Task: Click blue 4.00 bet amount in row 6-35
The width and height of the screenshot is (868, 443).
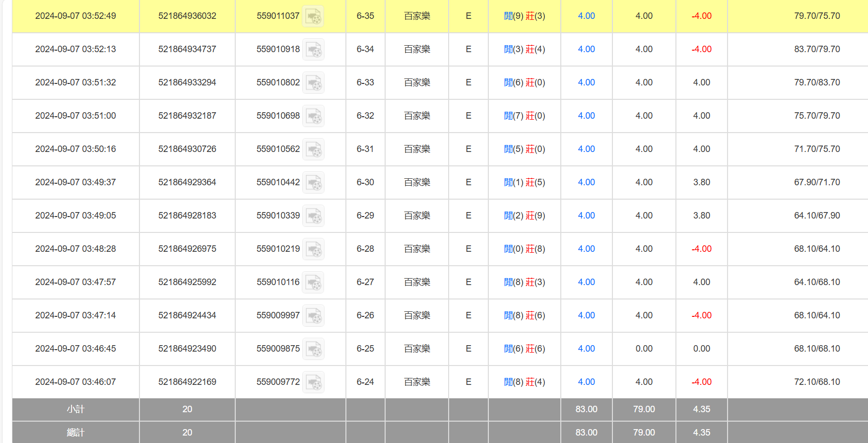Action: pos(586,16)
